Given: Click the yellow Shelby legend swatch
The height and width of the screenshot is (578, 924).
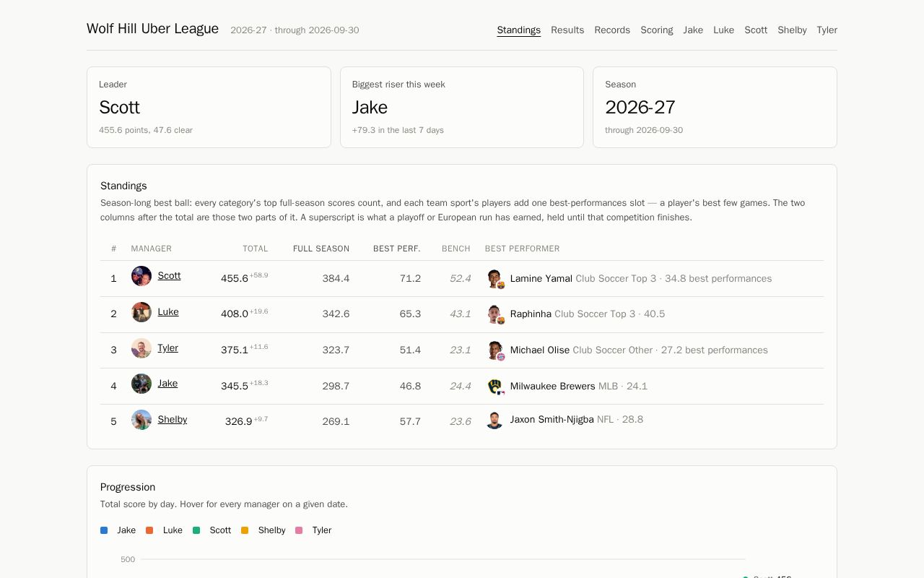Looking at the screenshot, I should tap(245, 530).
